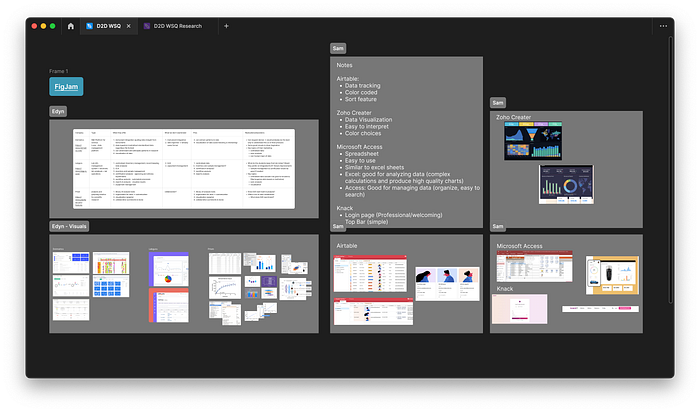Select the blue-tile grid image in Visuals
Screen dimensions: 700x412
pos(111,286)
